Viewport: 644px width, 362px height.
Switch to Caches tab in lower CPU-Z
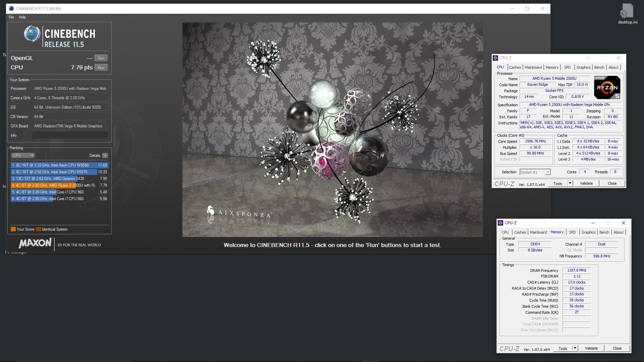(520, 232)
